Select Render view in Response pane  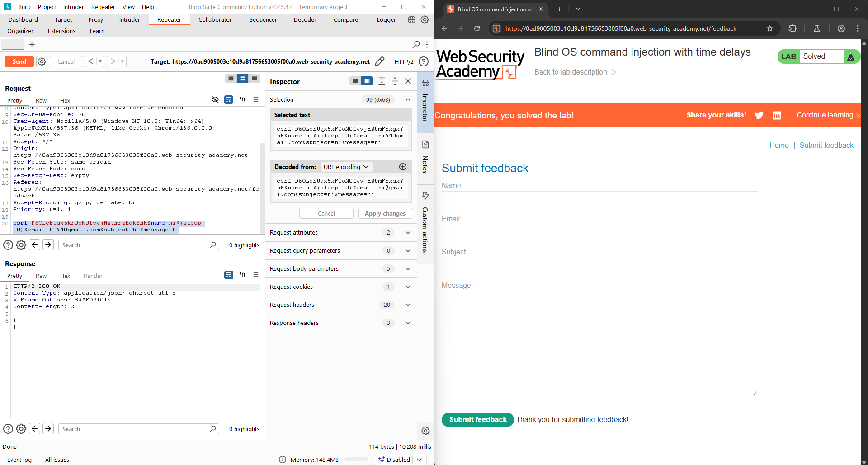click(93, 276)
